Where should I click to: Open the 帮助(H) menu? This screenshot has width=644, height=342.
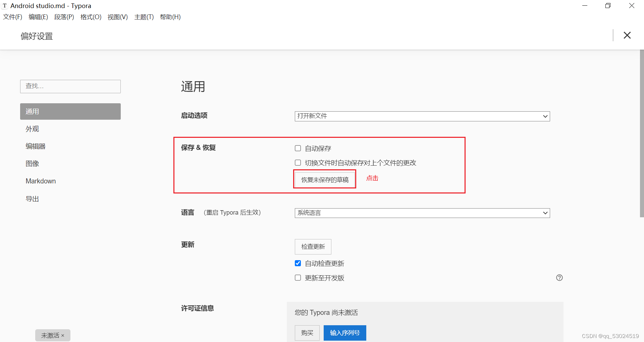coord(170,17)
